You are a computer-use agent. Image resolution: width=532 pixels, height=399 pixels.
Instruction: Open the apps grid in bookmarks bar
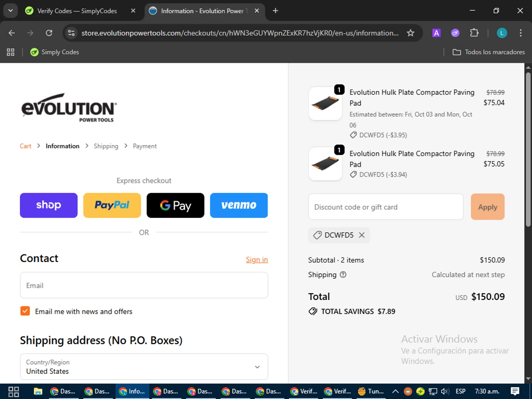[11, 52]
